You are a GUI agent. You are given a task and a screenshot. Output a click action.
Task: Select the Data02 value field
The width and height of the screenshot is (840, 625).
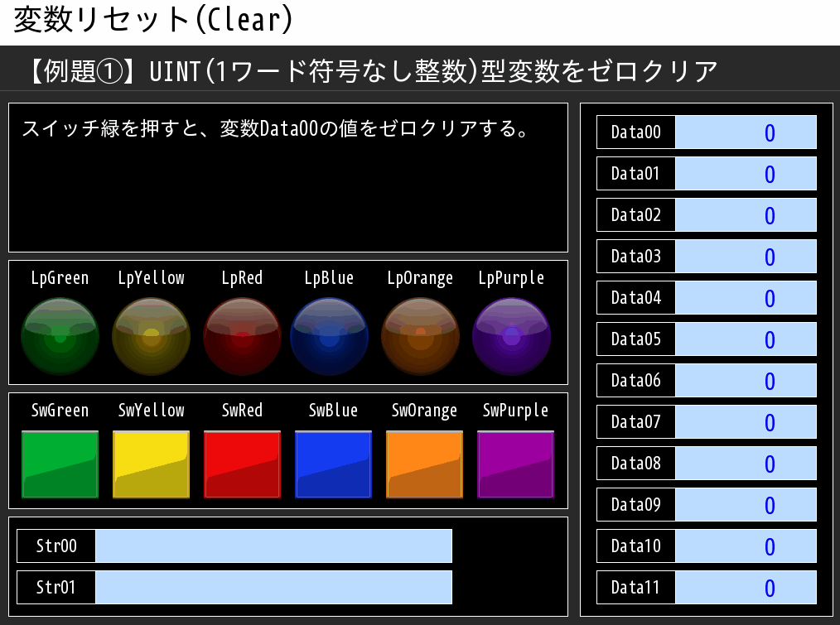(746, 214)
